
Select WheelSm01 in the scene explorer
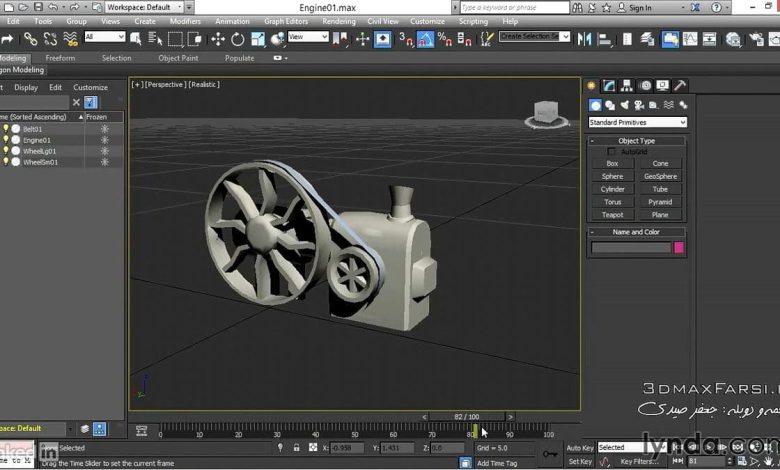(x=41, y=161)
